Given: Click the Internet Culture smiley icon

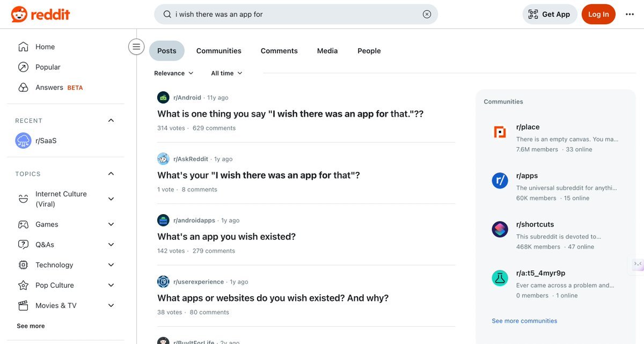Looking at the screenshot, I should (23, 199).
